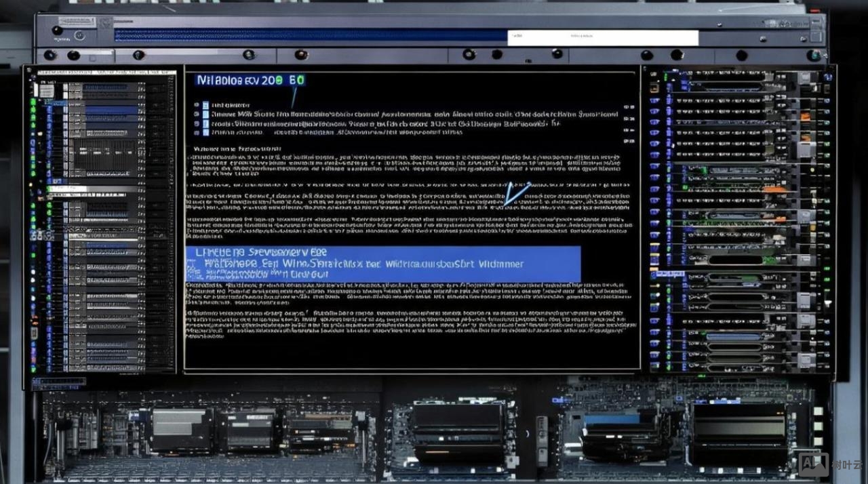Click the rightmost round knob on top rail
The height and width of the screenshot is (484, 868).
pyautogui.click(x=811, y=55)
